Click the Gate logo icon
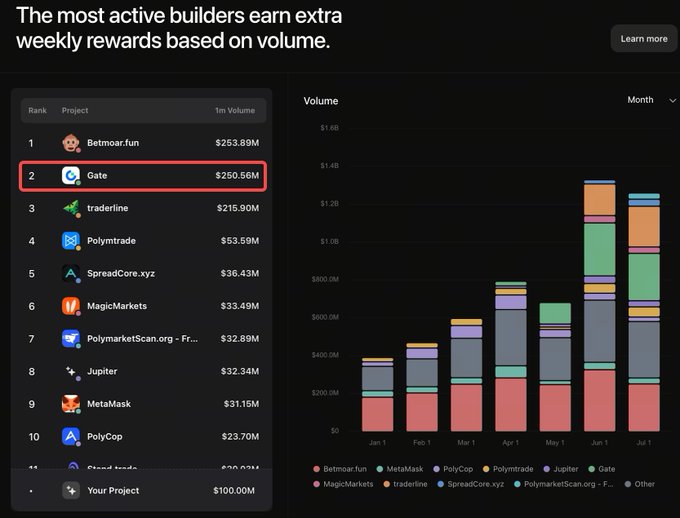The width and height of the screenshot is (680, 518). coord(71,175)
